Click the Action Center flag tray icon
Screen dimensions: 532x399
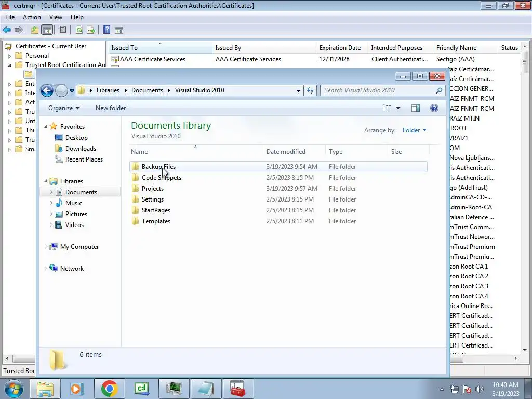(x=467, y=389)
